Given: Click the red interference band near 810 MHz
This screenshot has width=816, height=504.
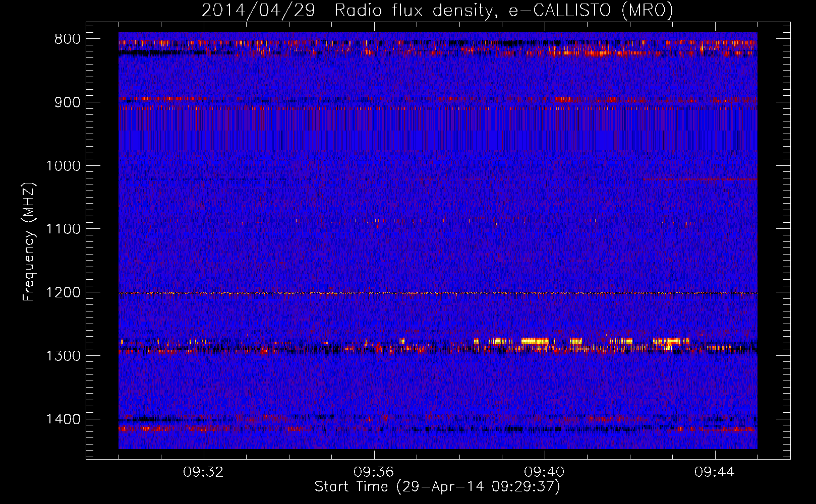Looking at the screenshot, I should [x=438, y=43].
